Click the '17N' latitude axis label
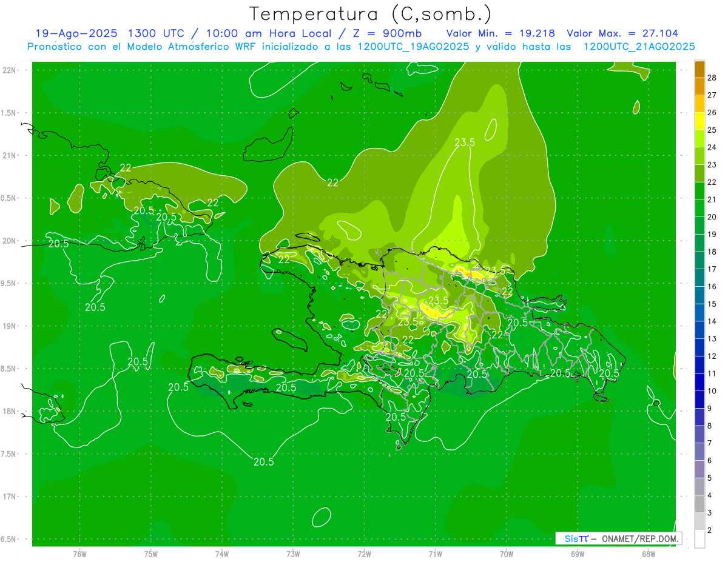 pyautogui.click(x=9, y=497)
